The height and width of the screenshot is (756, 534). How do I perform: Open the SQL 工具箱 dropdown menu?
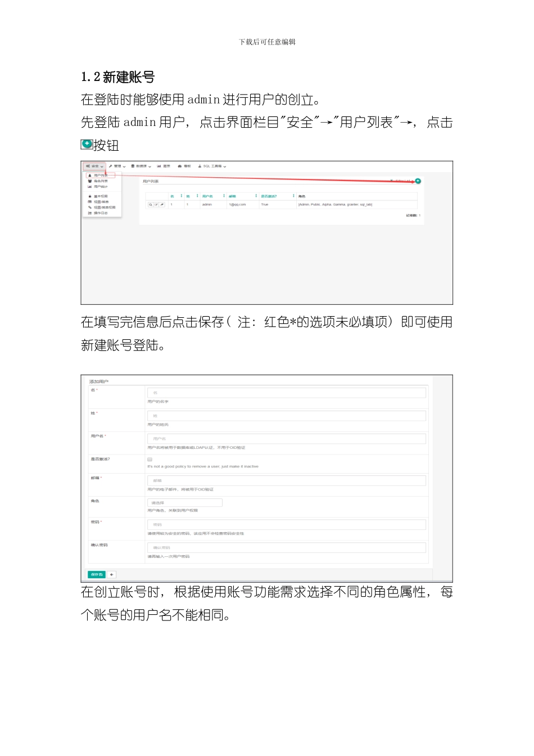click(x=212, y=166)
